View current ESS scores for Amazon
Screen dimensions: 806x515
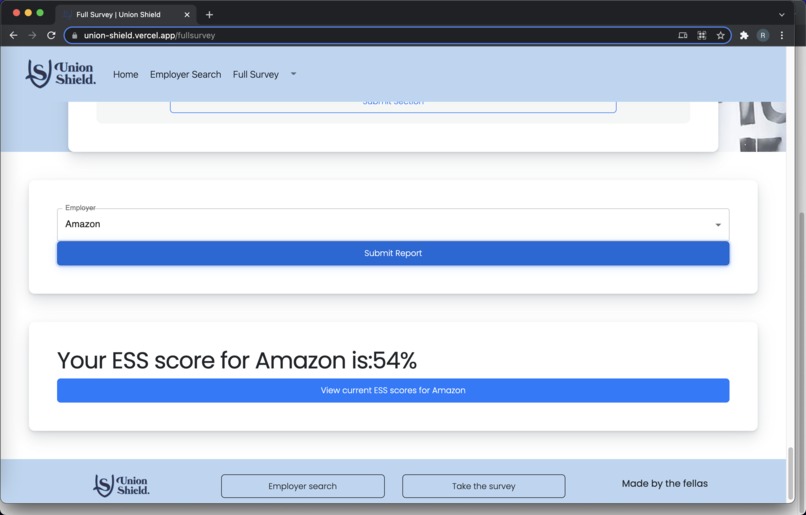click(x=393, y=390)
